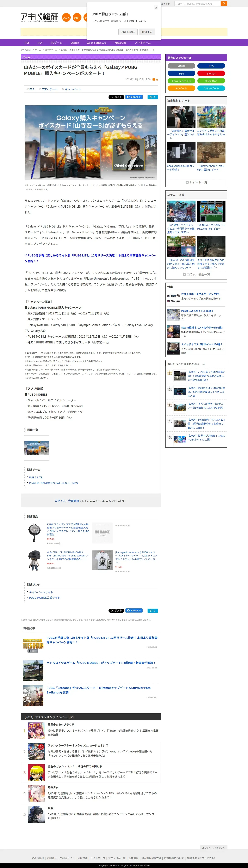Click the 通知しない button
The width and height of the screenshot is (248, 868).
point(128,32)
